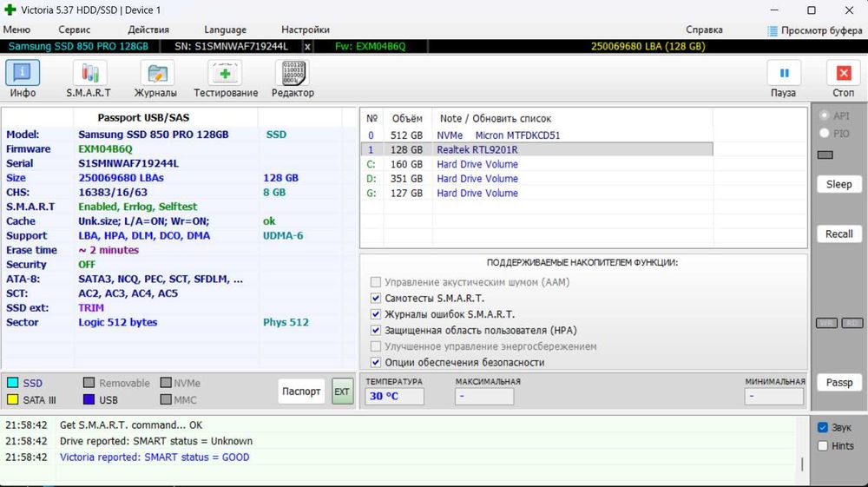Click 250069680 LBA (128 GB) header text
868x487 pixels.
point(648,47)
